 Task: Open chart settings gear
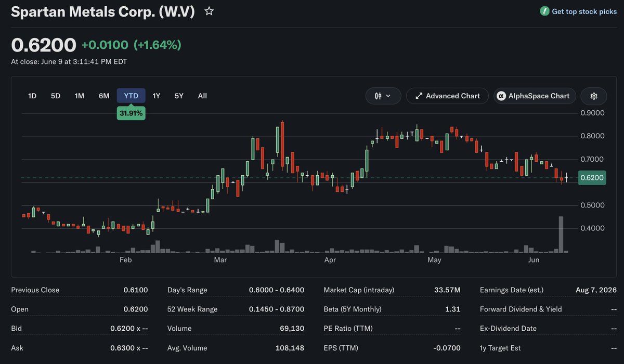pos(594,96)
